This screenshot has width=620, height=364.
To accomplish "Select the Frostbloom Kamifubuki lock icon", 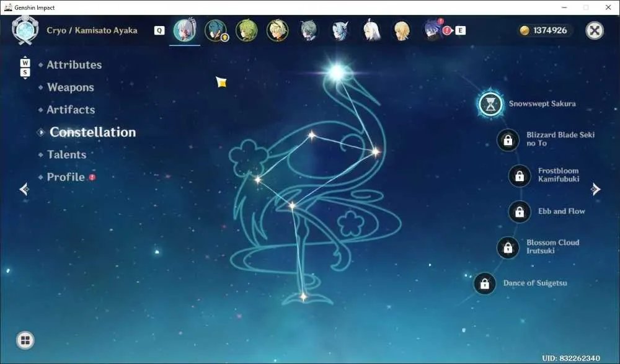I will [x=519, y=175].
